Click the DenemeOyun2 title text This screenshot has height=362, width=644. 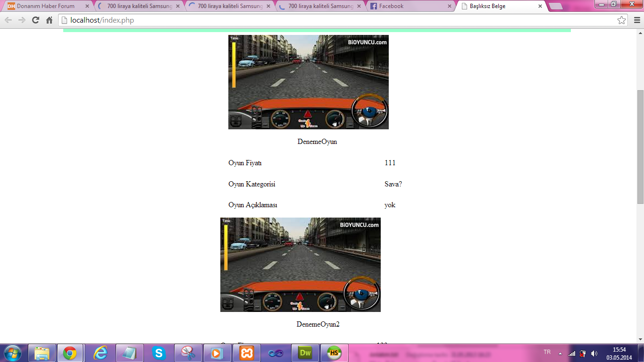click(x=318, y=324)
